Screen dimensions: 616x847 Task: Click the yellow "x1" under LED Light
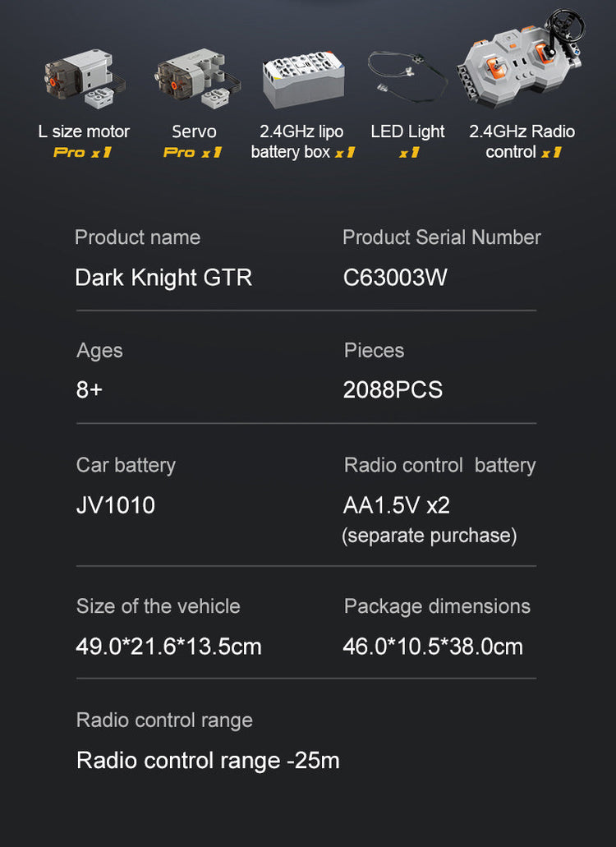click(408, 153)
